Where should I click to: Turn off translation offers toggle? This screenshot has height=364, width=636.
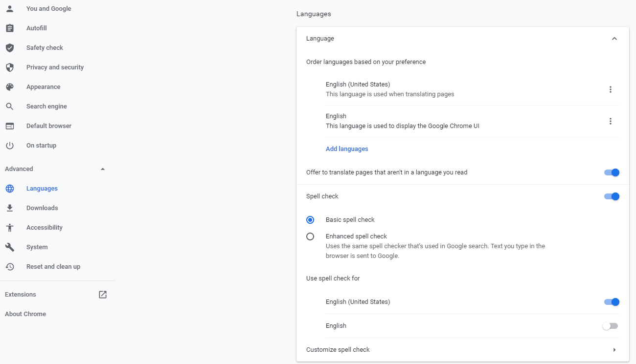point(612,172)
